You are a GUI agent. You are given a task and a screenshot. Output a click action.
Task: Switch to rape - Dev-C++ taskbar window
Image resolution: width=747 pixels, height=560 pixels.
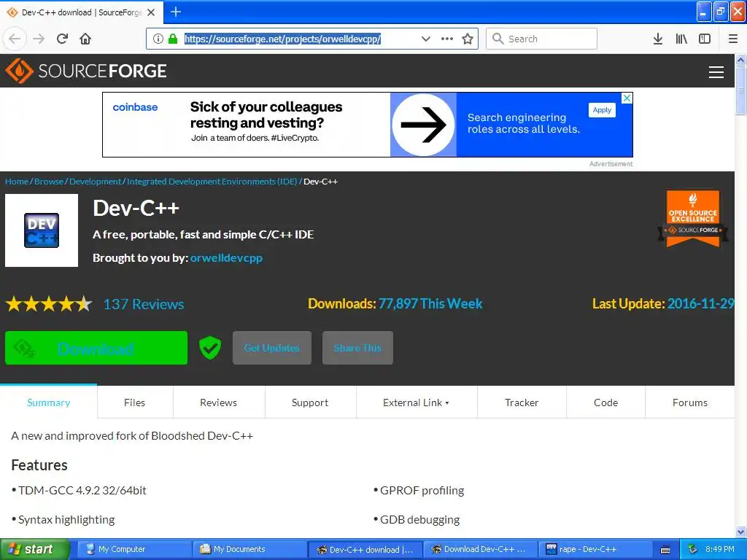(595, 549)
